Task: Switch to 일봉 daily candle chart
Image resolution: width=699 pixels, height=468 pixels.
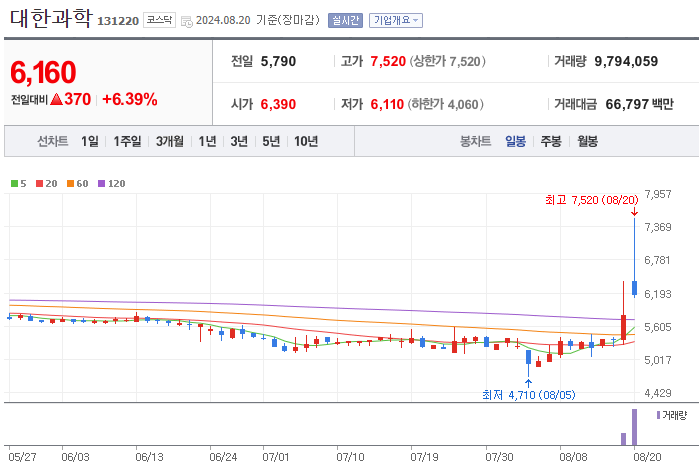Action: point(515,141)
